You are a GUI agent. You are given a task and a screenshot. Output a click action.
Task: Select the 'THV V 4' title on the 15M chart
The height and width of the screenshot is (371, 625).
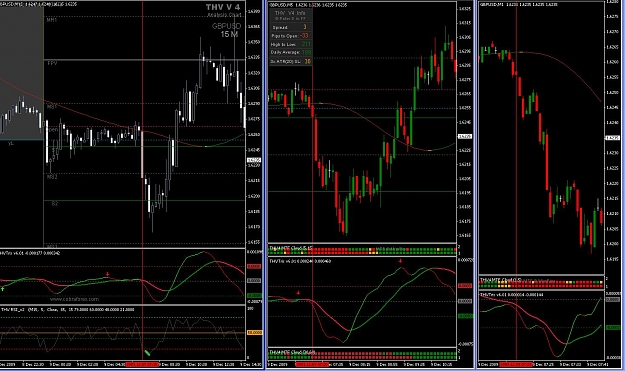point(223,7)
